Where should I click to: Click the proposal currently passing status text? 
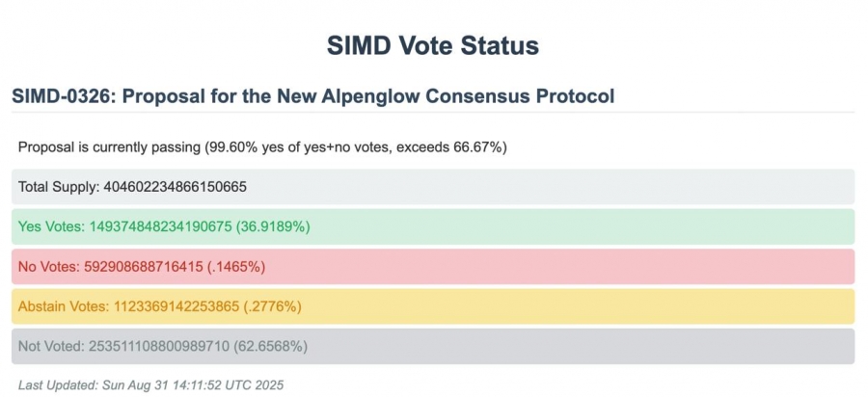tap(262, 147)
